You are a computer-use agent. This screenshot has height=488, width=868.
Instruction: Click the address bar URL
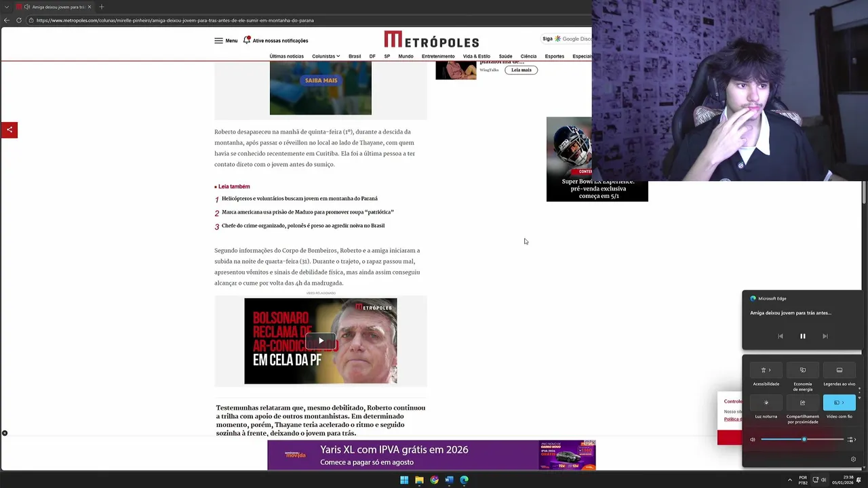175,20
